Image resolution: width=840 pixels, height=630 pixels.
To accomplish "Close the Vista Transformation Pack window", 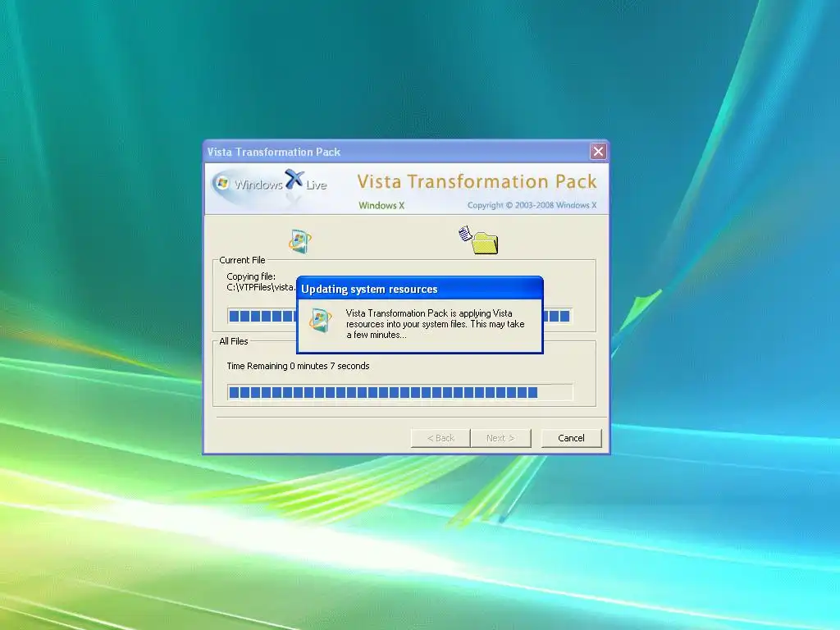I will click(x=598, y=152).
